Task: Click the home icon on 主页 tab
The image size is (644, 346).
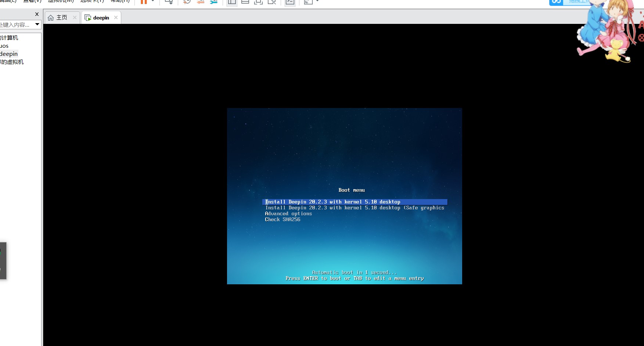Action: tap(51, 18)
